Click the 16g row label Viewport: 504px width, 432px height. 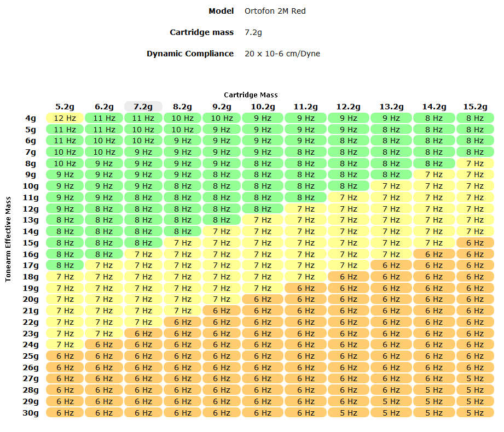[x=31, y=254]
